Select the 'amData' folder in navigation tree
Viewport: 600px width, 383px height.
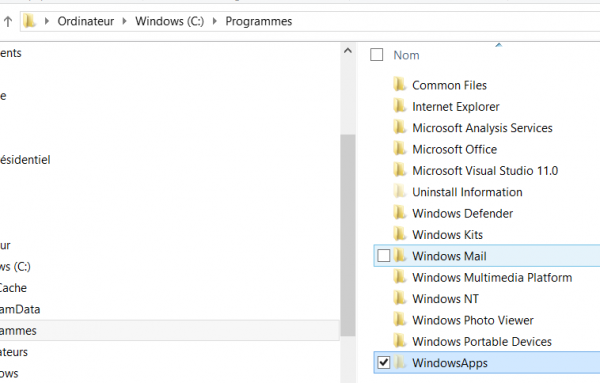[20, 309]
